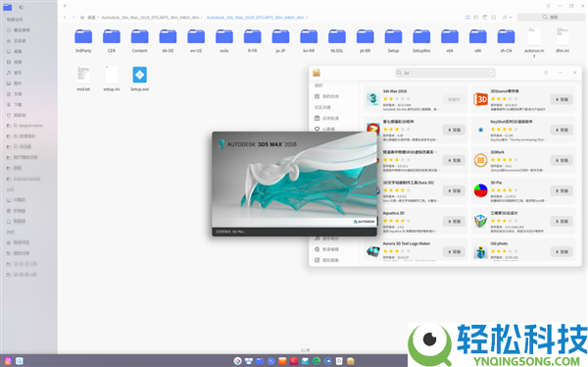Viewport: 588px width, 367px height.
Task: Click the 3DSource orange 3D icon
Action: click(480, 99)
